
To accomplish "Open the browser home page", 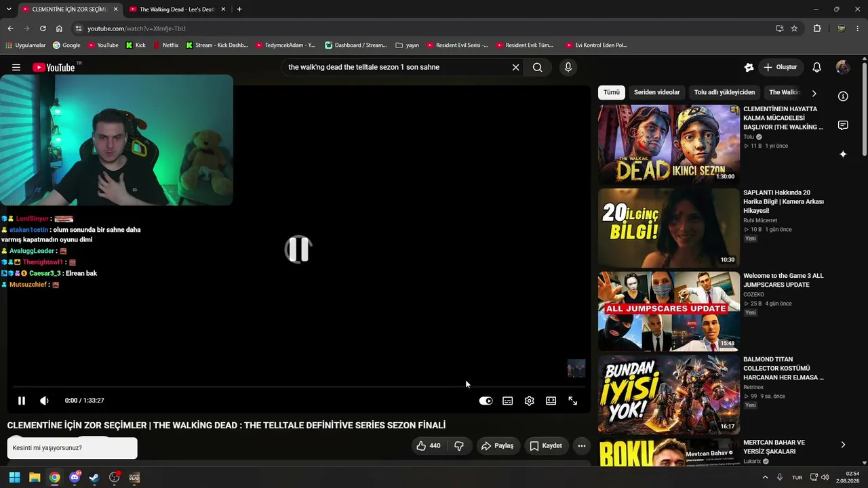I will 59,28.
